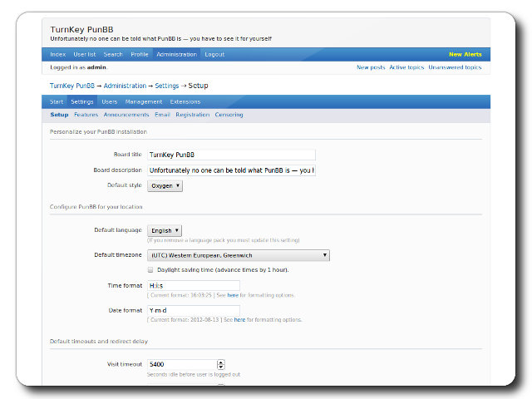The image size is (532, 399).
Task: Switch to the Users admin tab
Action: click(109, 101)
